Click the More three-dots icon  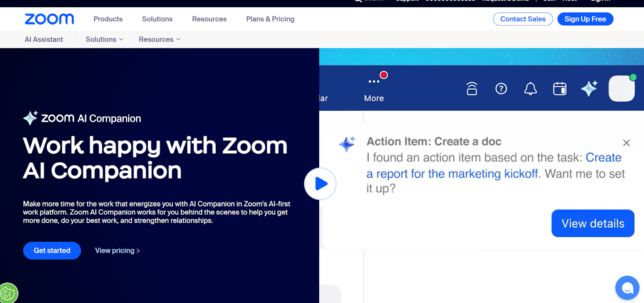coord(374,81)
